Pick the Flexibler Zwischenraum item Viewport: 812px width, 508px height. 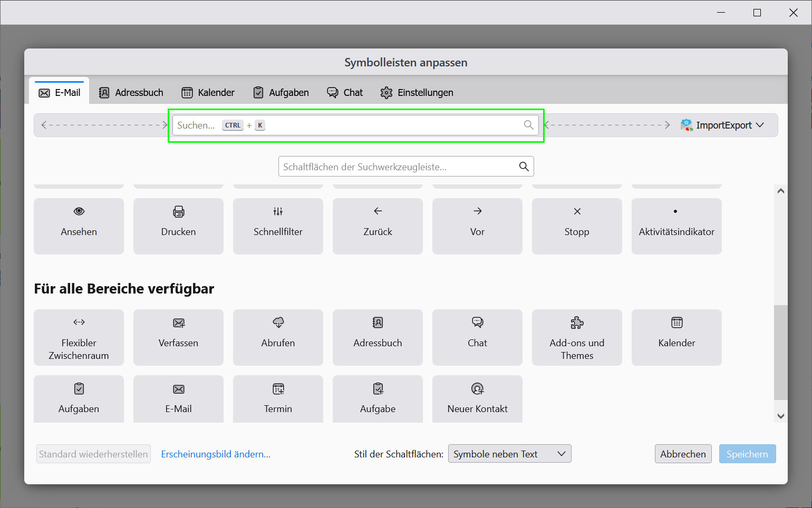tap(79, 337)
